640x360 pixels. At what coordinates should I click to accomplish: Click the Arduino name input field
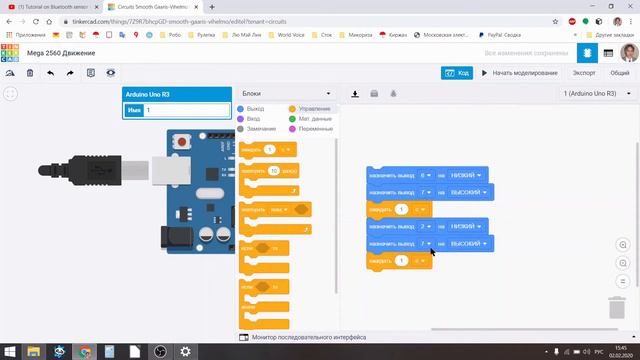(x=187, y=110)
